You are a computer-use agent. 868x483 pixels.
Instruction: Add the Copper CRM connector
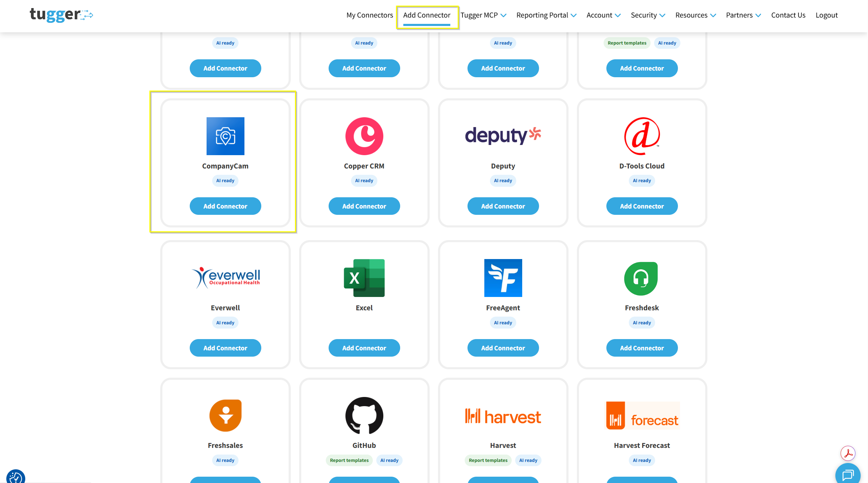coord(364,206)
